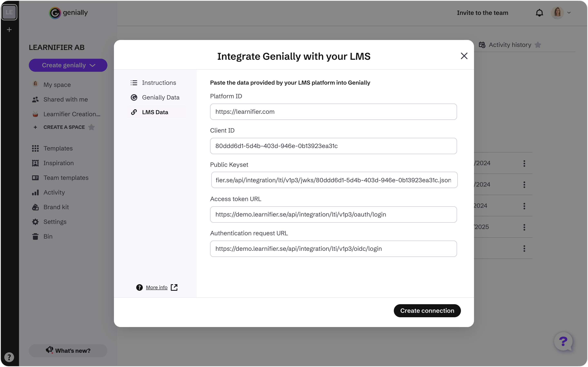This screenshot has height=367, width=588.
Task: Click the Platform ID input field
Action: pos(333,112)
